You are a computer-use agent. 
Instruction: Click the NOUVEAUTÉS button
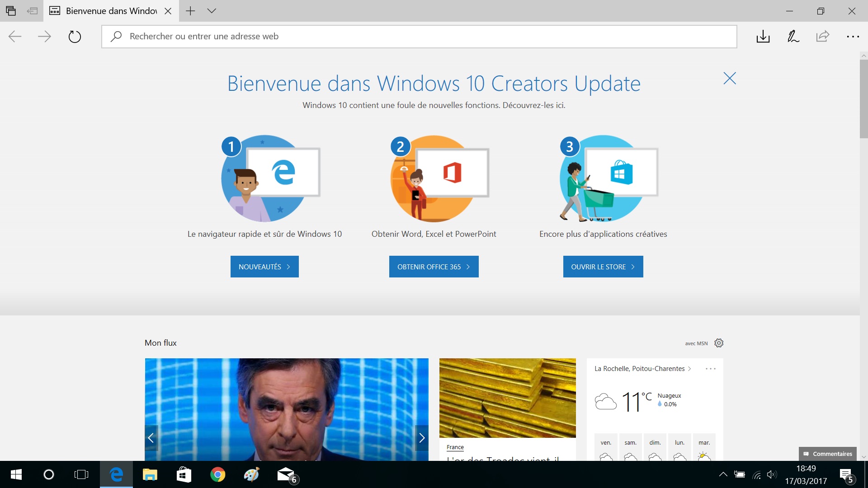point(264,267)
